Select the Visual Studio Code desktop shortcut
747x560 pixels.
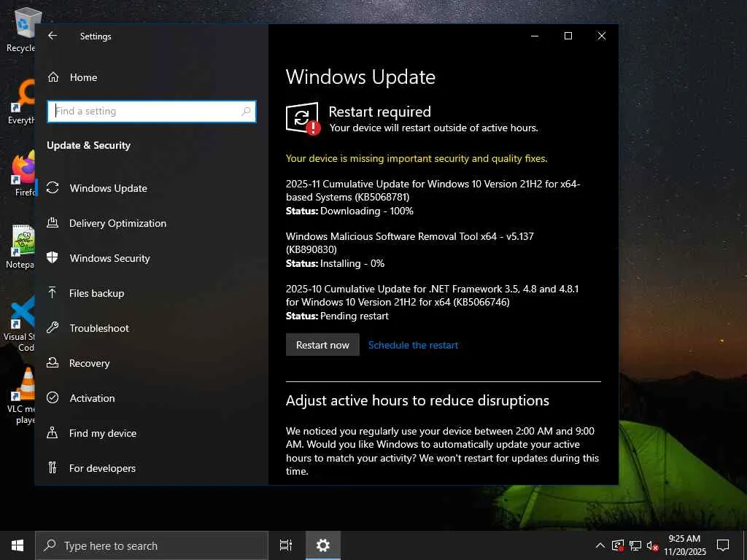tap(19, 324)
